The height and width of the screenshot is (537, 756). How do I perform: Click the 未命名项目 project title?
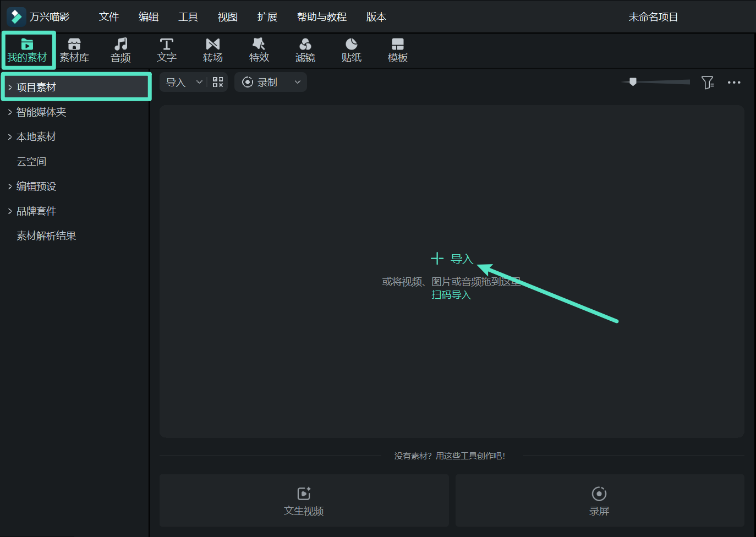click(x=653, y=17)
